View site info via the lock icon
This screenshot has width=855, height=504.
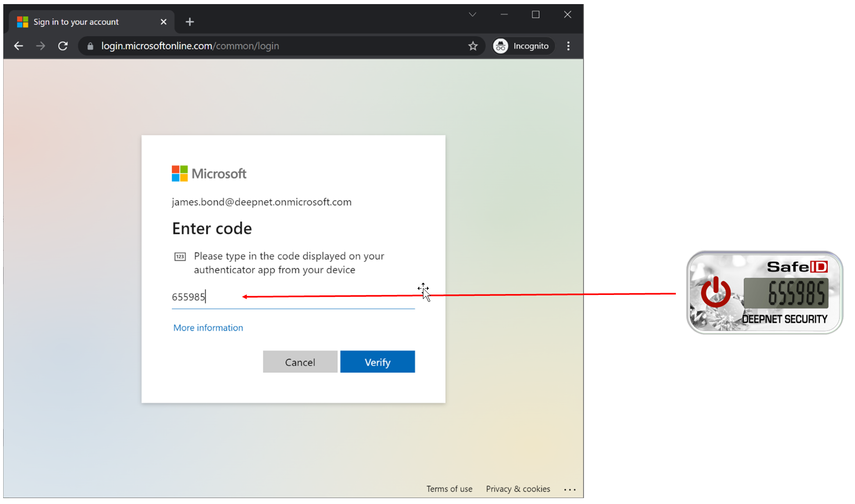tap(90, 46)
